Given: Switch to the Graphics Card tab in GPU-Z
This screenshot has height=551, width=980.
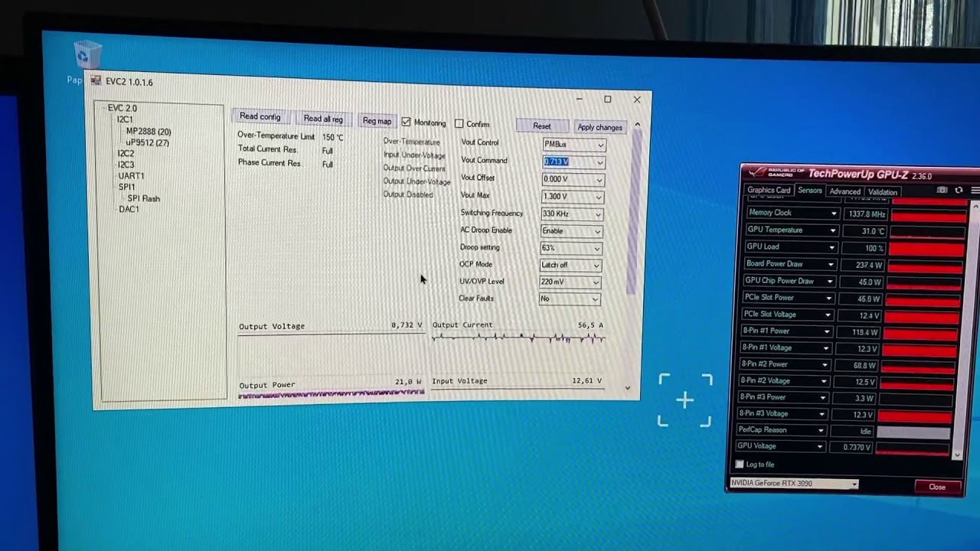Looking at the screenshot, I should 769,190.
